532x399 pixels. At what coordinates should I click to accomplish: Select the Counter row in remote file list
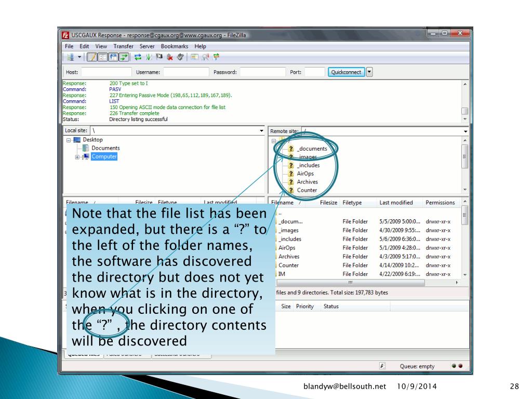click(368, 265)
